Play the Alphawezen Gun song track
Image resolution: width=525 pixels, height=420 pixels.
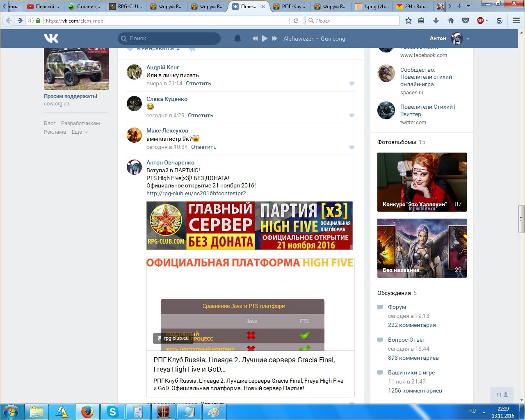point(265,38)
